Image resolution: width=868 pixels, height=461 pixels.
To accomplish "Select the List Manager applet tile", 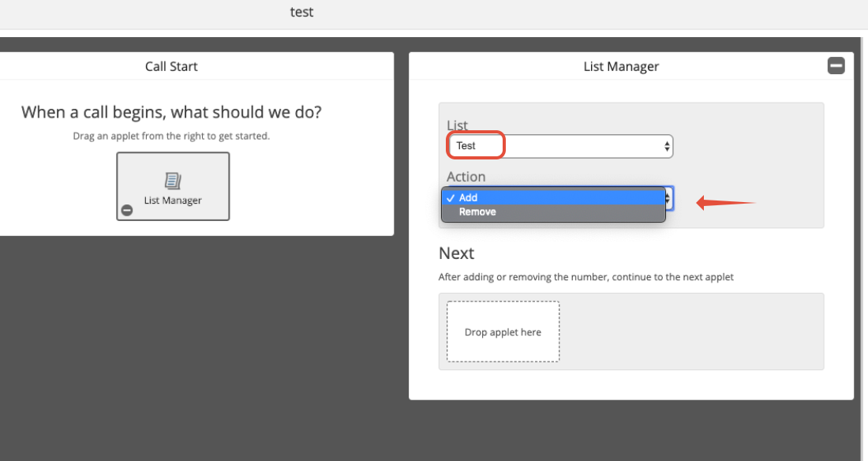I will (x=173, y=186).
